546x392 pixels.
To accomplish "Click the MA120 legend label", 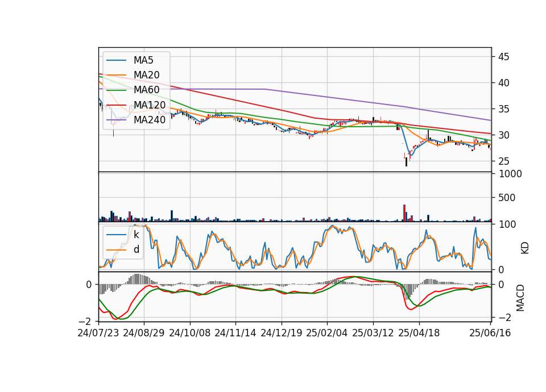I will click(x=150, y=105).
